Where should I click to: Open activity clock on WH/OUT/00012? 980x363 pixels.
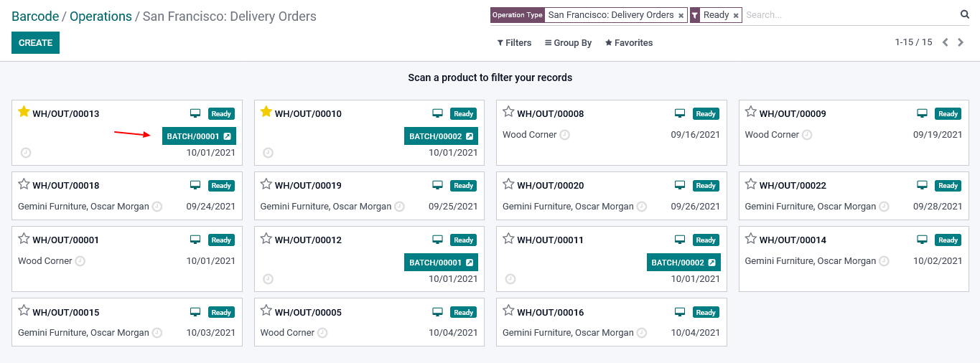[269, 279]
